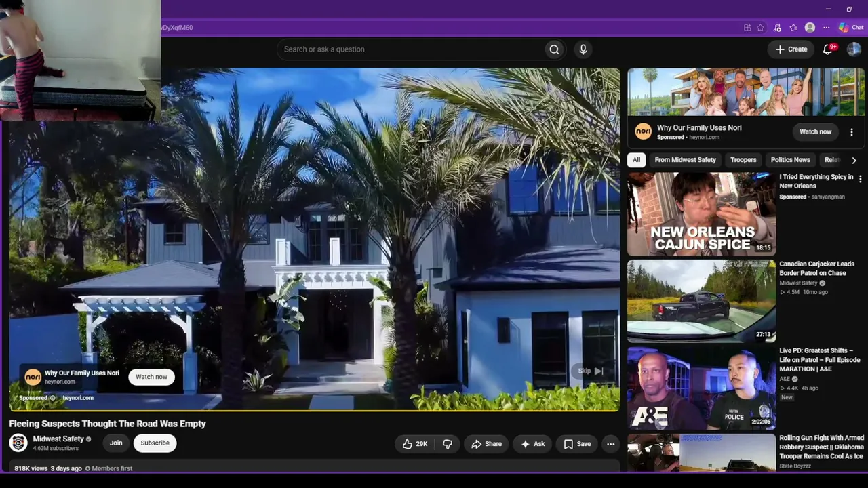Open the Live PD marathon video thumbnail

point(701,388)
